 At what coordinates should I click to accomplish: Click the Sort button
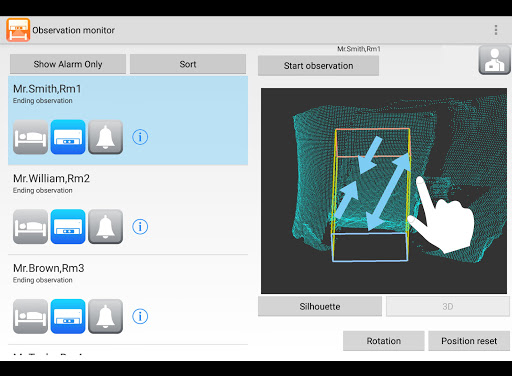188,64
